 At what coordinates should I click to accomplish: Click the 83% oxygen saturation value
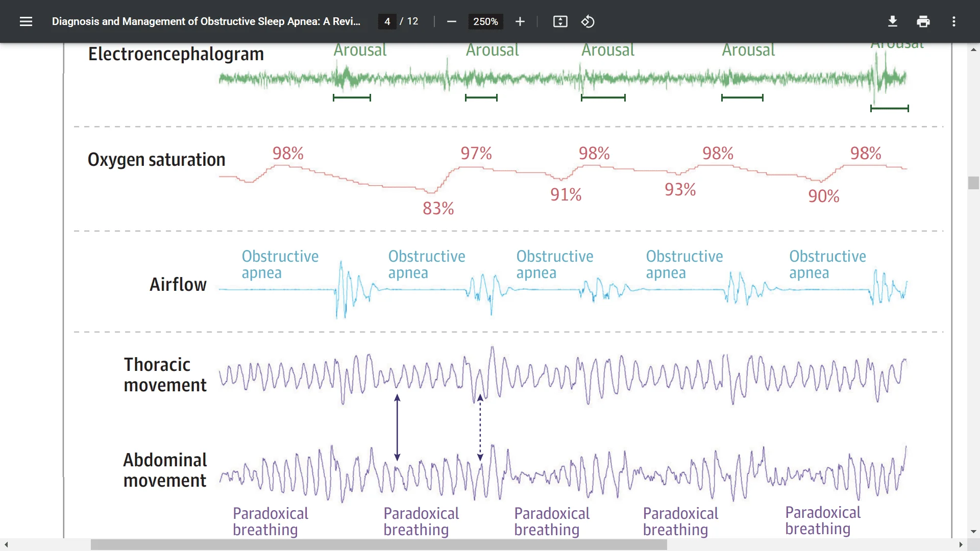438,208
